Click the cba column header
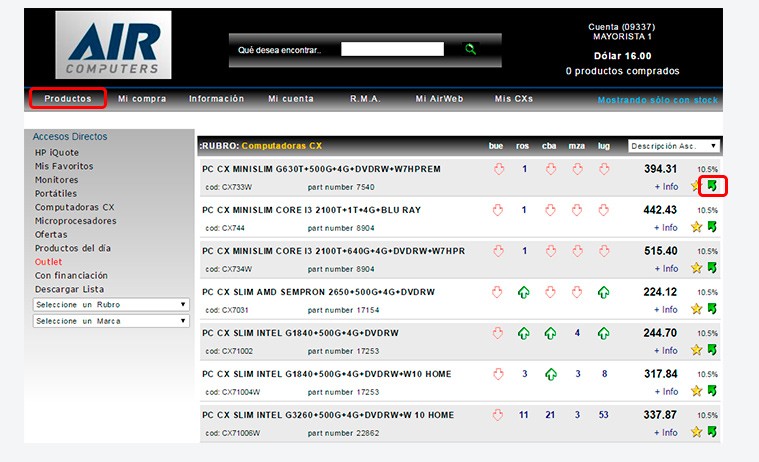Image resolution: width=759 pixels, height=462 pixels. [549, 146]
